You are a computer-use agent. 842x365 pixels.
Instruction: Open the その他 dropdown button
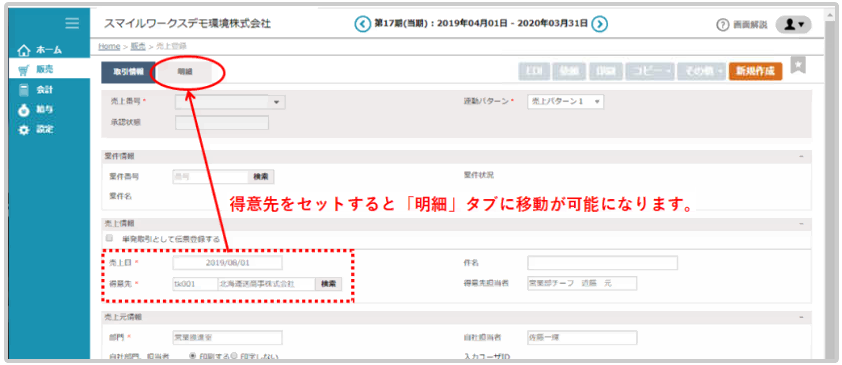click(x=701, y=71)
